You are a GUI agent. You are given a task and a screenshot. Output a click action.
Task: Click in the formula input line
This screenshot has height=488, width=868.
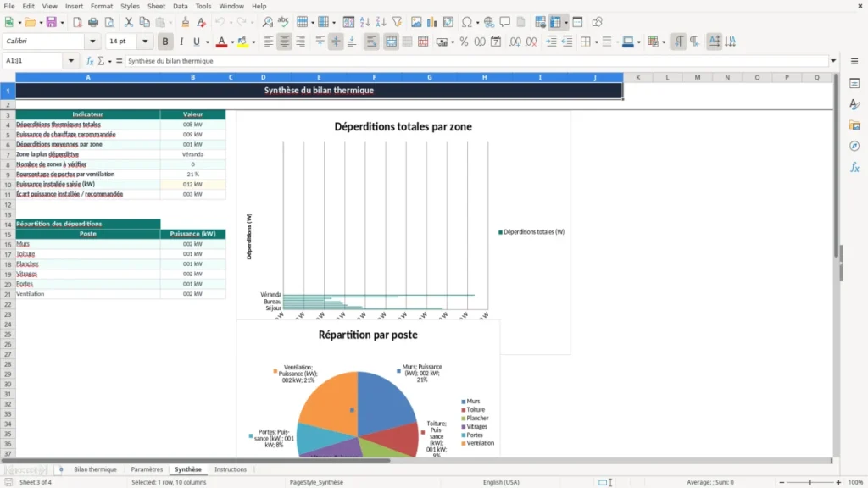pos(476,61)
